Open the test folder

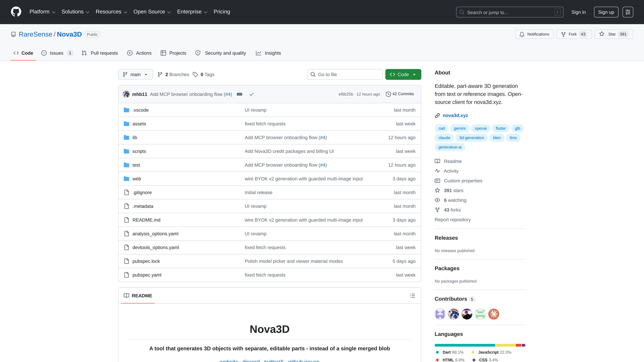pos(136,165)
